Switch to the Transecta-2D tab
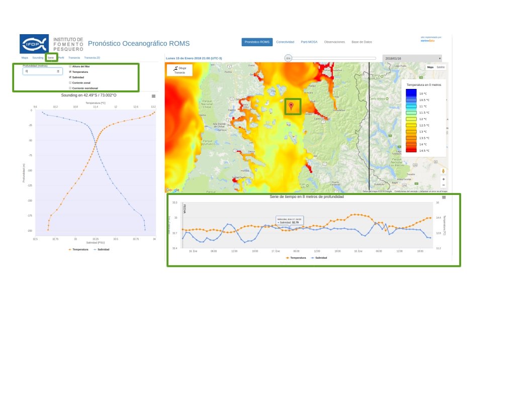532x399 pixels. tap(92, 58)
